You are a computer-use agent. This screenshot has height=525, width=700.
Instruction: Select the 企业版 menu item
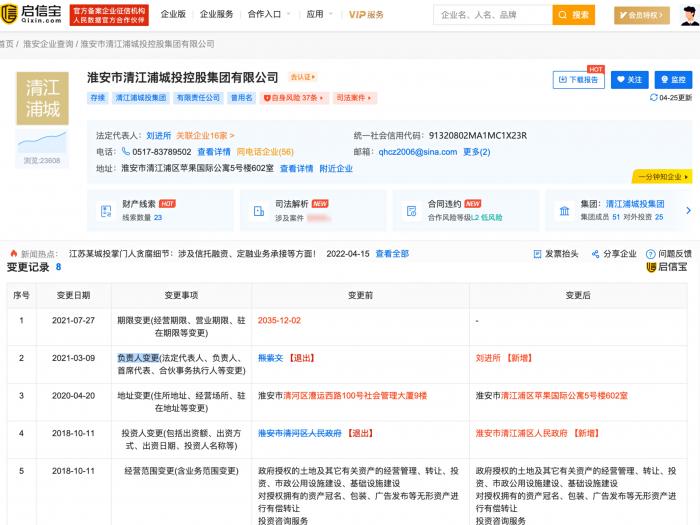click(173, 15)
